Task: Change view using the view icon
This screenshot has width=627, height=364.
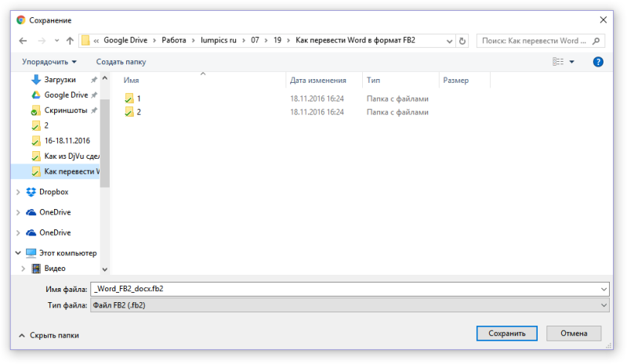Action: (x=558, y=62)
